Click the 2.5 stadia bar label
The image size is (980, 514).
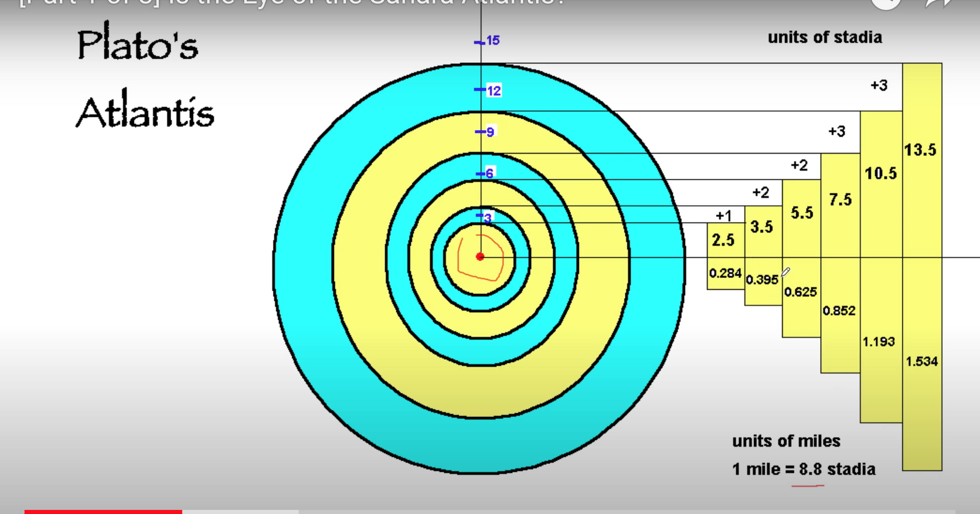[723, 240]
